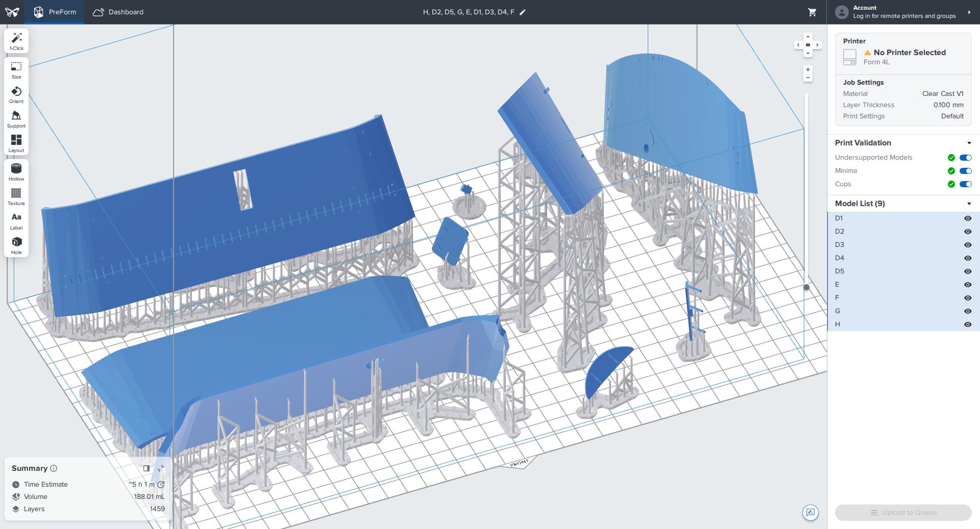Open the shopping cart
The height and width of the screenshot is (529, 980).
click(x=812, y=12)
